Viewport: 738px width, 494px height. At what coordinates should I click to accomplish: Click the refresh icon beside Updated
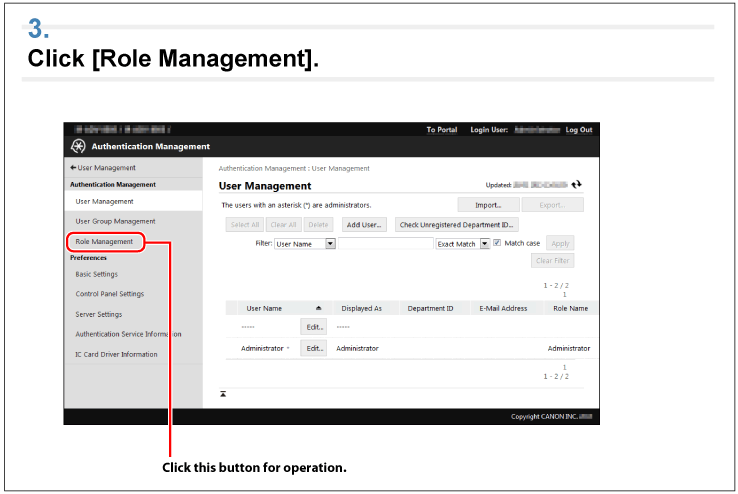click(x=576, y=185)
